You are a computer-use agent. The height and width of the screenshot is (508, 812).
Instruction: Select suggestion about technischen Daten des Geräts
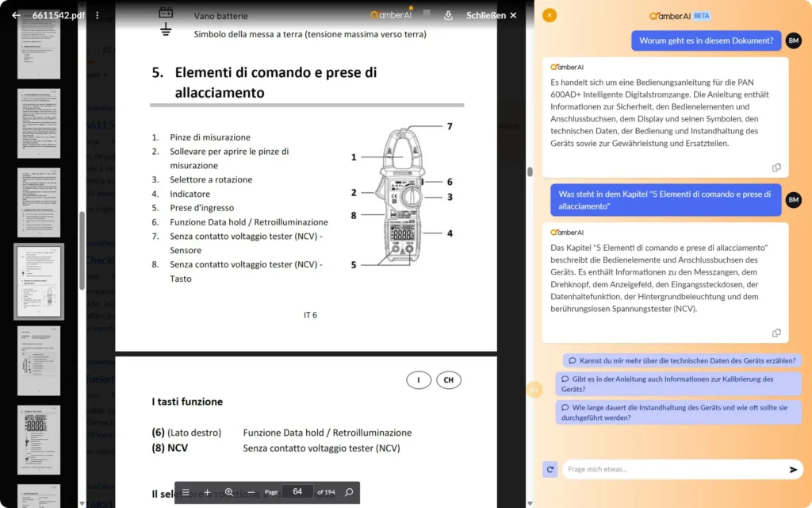pos(682,360)
